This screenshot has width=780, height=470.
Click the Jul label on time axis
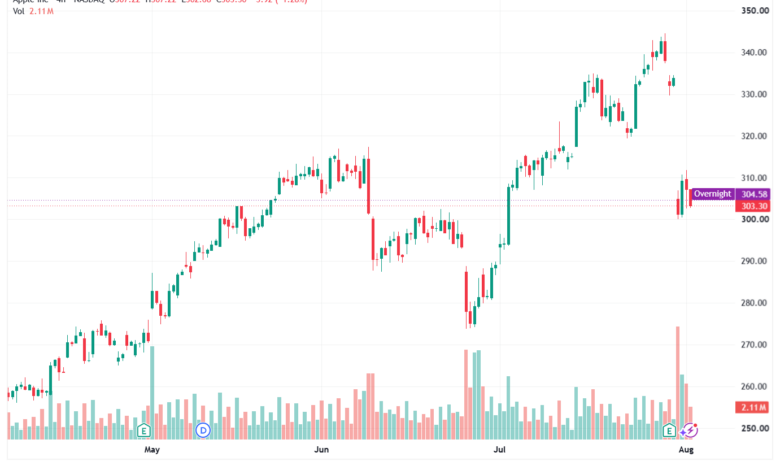click(499, 450)
